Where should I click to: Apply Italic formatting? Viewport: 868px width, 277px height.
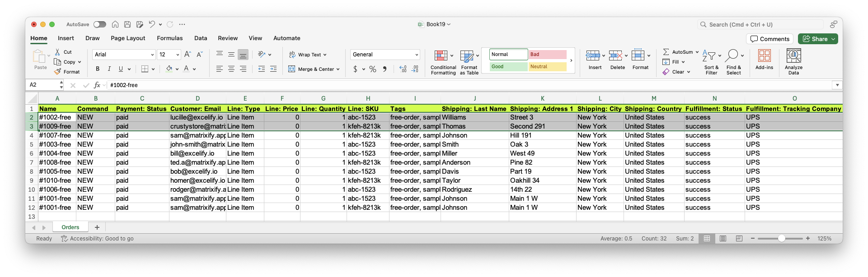click(x=109, y=69)
